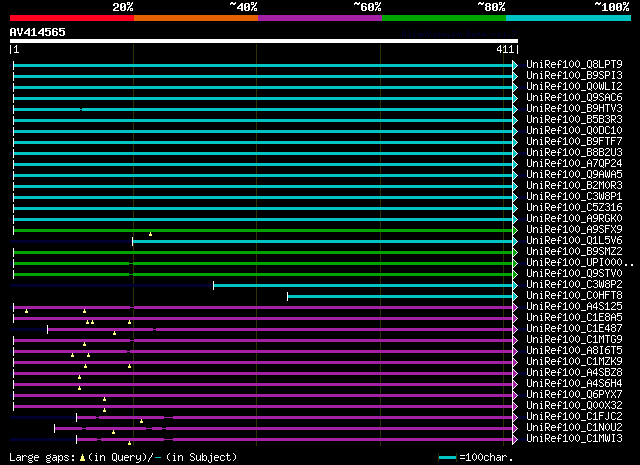Click the Large gaps legend text
Screen dimensions: 640x465
click(x=123, y=457)
